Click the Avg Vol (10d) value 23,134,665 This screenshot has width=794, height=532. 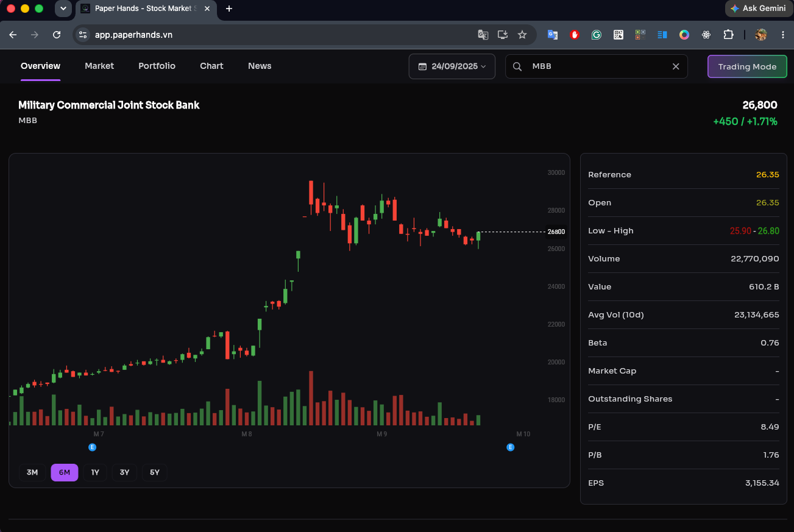(757, 315)
